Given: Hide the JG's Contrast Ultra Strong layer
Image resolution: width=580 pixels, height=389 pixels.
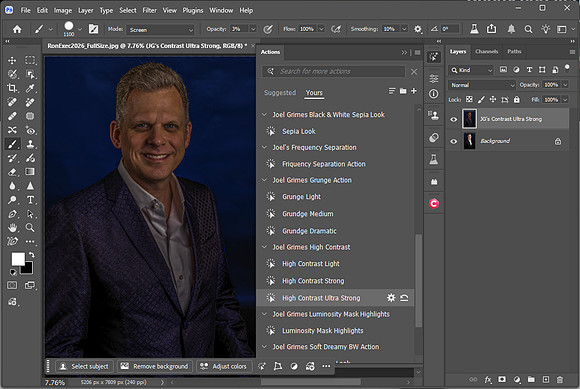Looking at the screenshot, I should pyautogui.click(x=453, y=119).
